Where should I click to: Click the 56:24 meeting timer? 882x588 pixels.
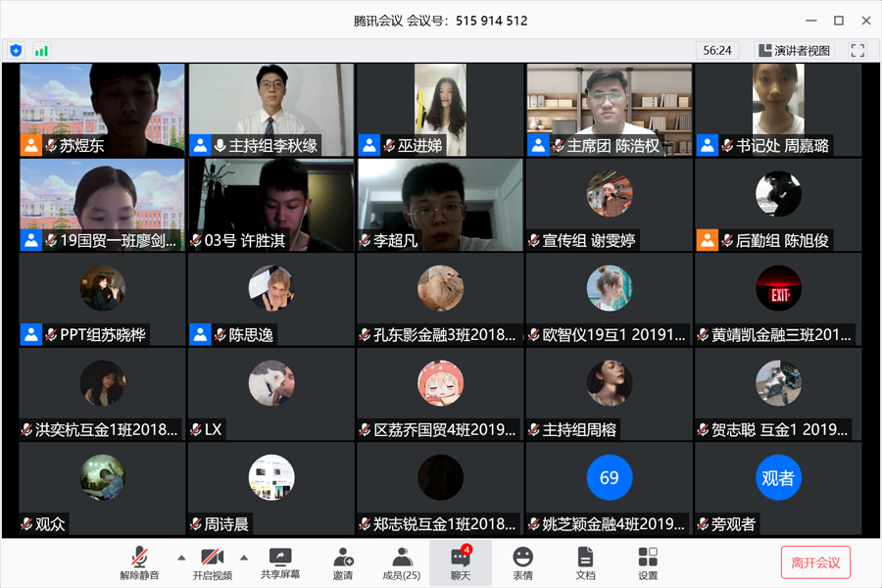click(717, 50)
